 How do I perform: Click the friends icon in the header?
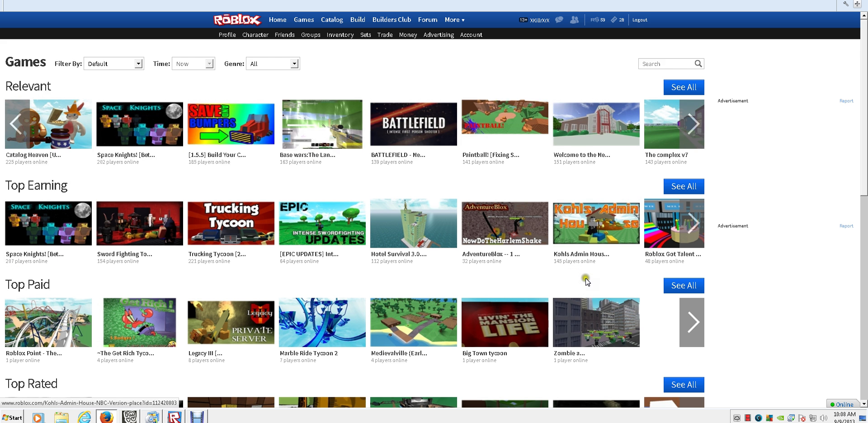[x=574, y=20]
